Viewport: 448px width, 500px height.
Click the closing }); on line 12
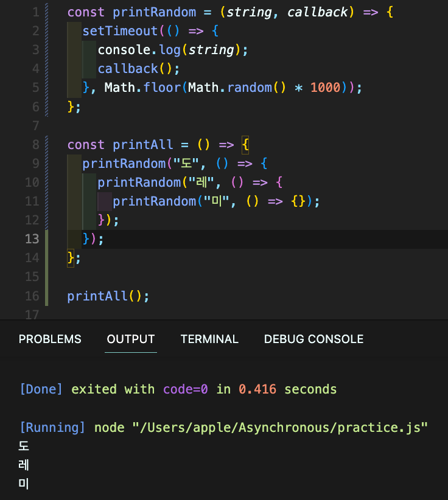[x=108, y=220]
